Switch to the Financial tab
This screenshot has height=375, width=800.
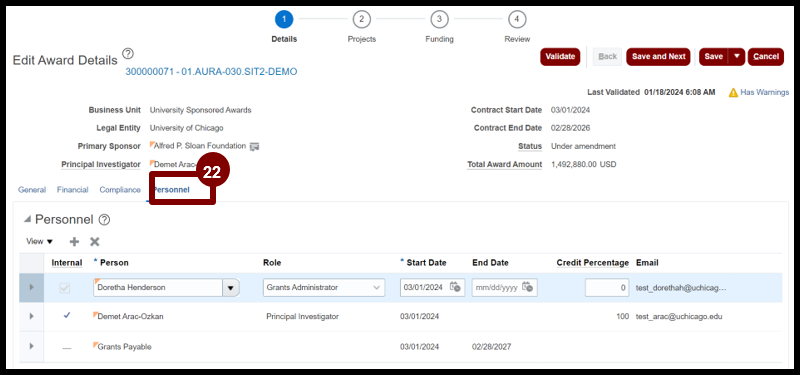click(72, 190)
